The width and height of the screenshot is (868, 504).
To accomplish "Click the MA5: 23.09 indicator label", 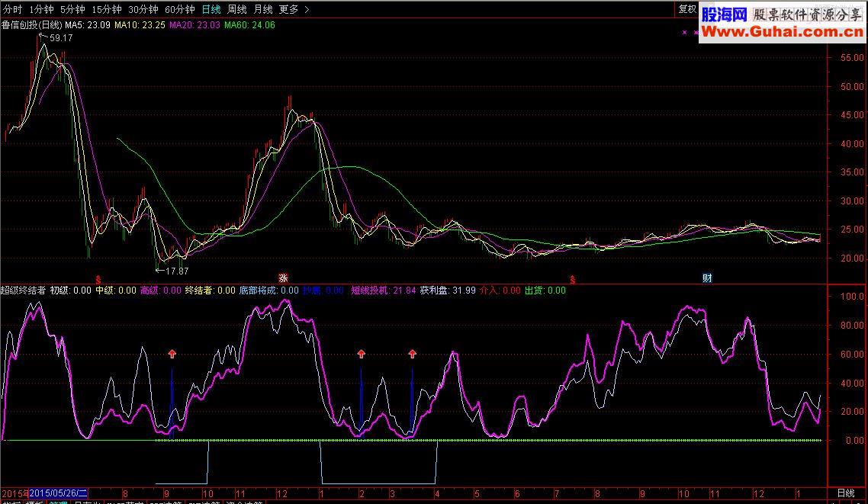I will coord(88,25).
